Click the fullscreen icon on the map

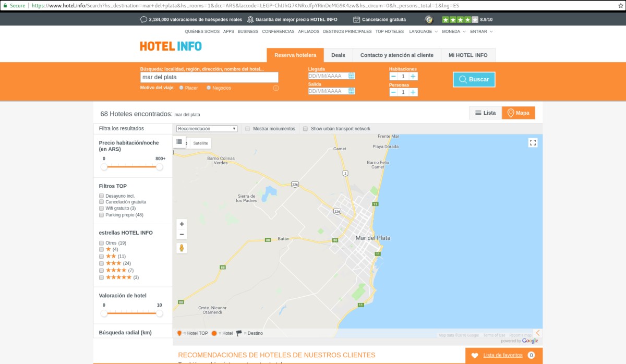pos(533,142)
